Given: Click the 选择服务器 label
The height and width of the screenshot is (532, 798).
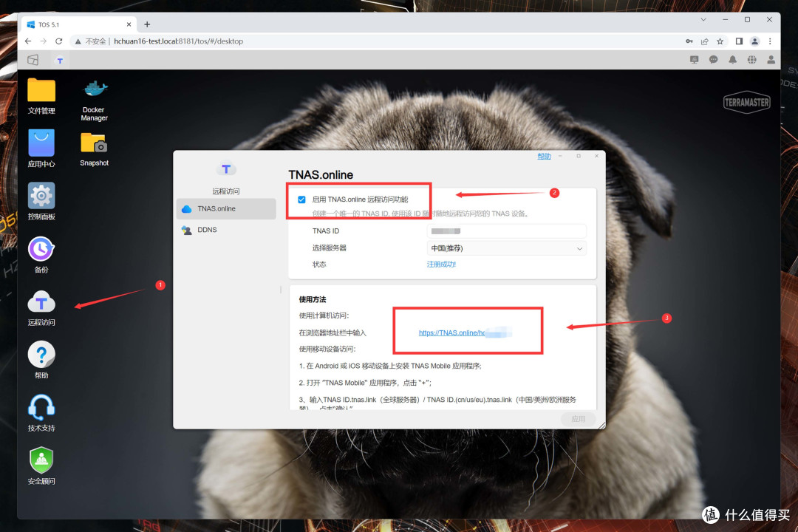Looking at the screenshot, I should [330, 248].
